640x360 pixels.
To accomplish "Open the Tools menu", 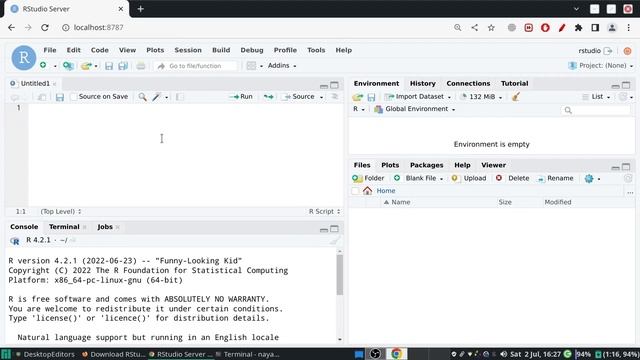I will tap(316, 50).
